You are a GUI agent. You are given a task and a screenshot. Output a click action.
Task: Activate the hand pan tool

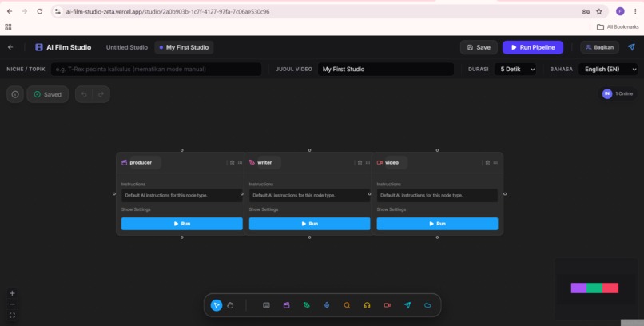click(x=230, y=305)
